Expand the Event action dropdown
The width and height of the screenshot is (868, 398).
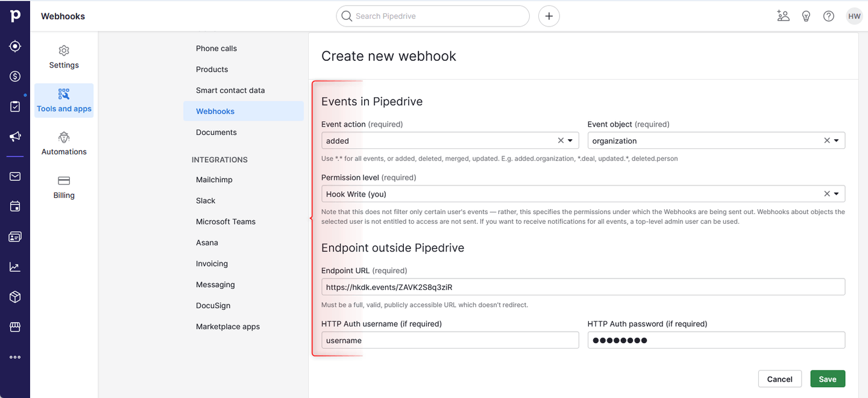(x=570, y=140)
